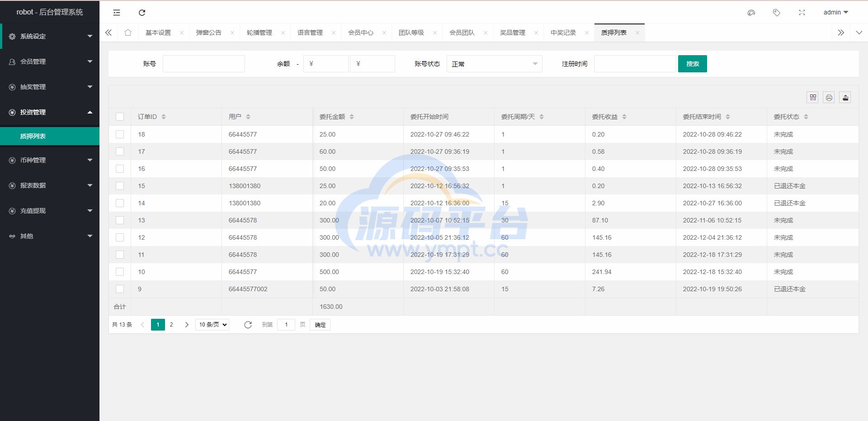Sort by 委托周期/天 column arrows
The width and height of the screenshot is (868, 421).
click(x=542, y=117)
